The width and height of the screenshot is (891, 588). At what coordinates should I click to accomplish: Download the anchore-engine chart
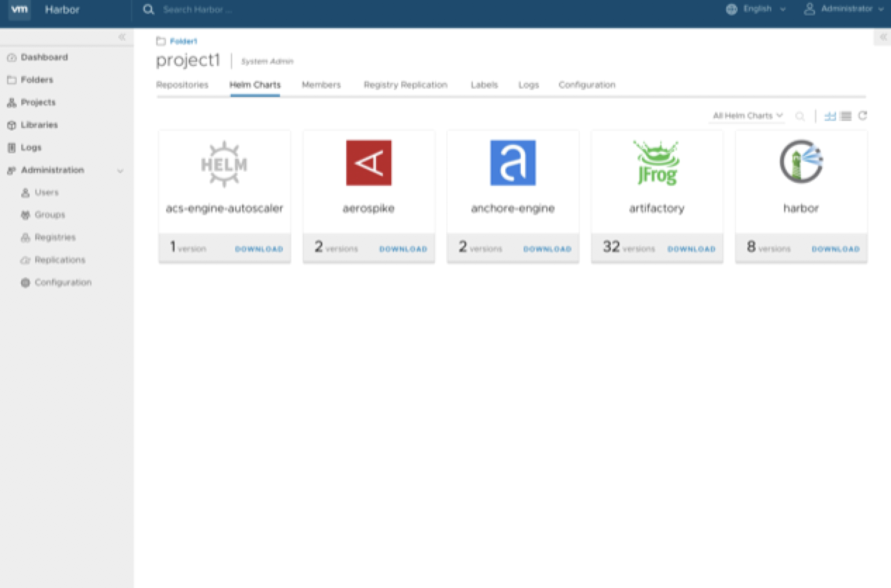click(x=548, y=249)
